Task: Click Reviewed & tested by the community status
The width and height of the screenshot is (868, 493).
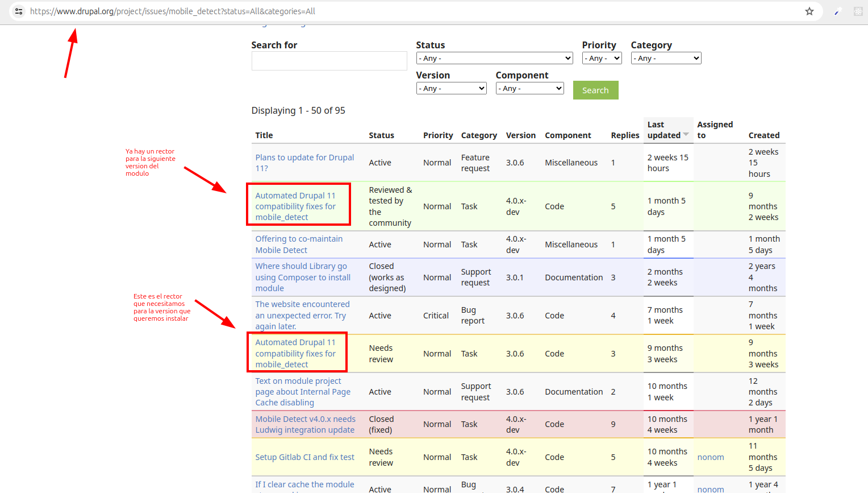Action: (x=390, y=206)
